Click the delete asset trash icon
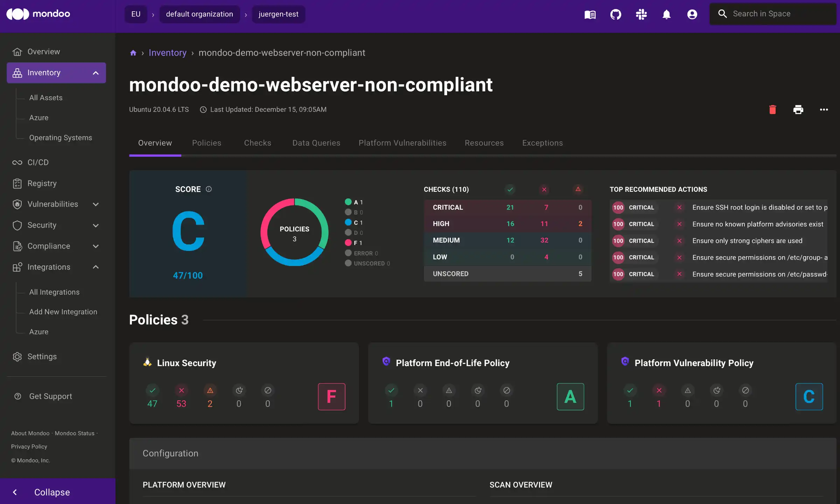This screenshot has height=504, width=840. [x=773, y=110]
